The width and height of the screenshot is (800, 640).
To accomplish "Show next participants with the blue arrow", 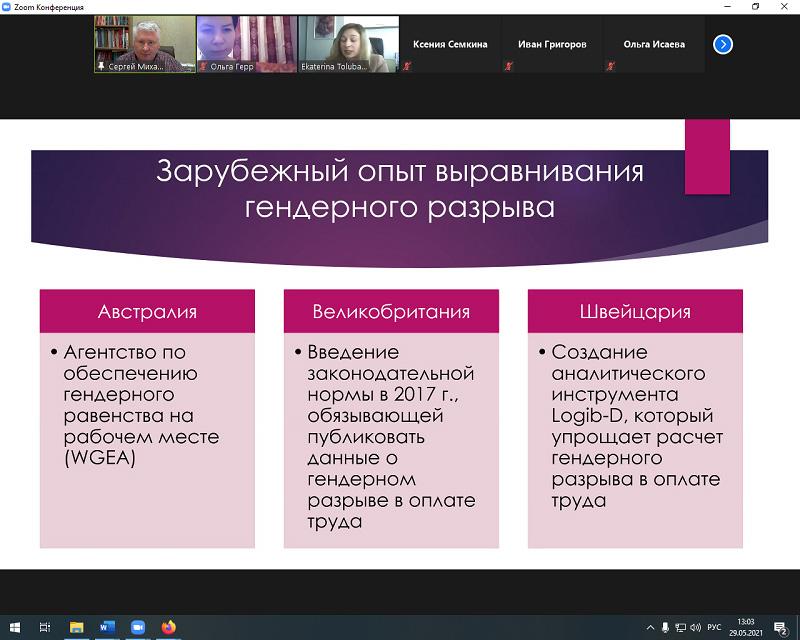I will click(x=722, y=44).
